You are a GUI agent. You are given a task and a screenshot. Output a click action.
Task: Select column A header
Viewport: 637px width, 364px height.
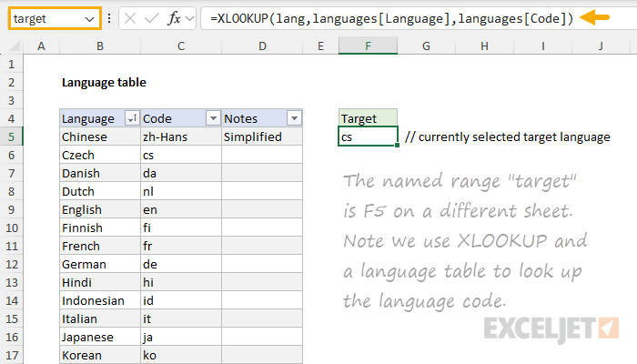(42, 45)
